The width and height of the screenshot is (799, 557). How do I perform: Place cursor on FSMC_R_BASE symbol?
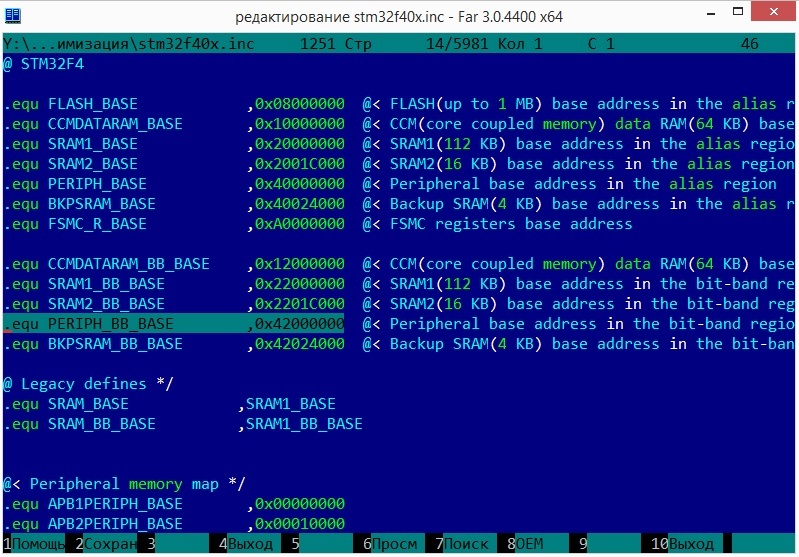coord(97,224)
